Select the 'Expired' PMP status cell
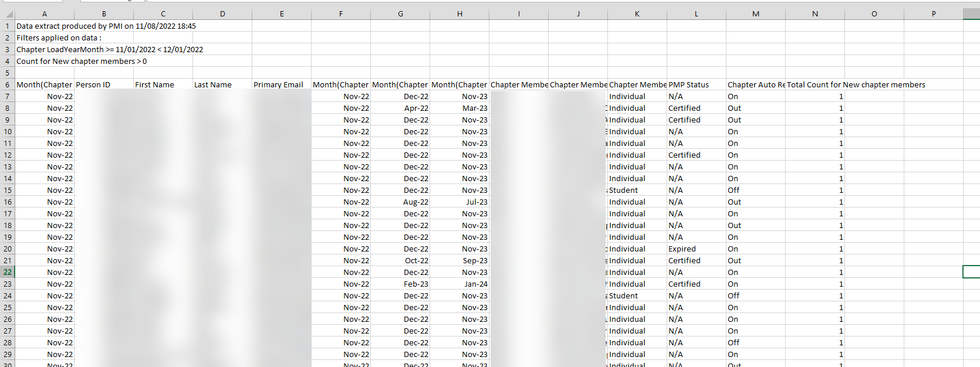The width and height of the screenshot is (980, 367). click(697, 249)
